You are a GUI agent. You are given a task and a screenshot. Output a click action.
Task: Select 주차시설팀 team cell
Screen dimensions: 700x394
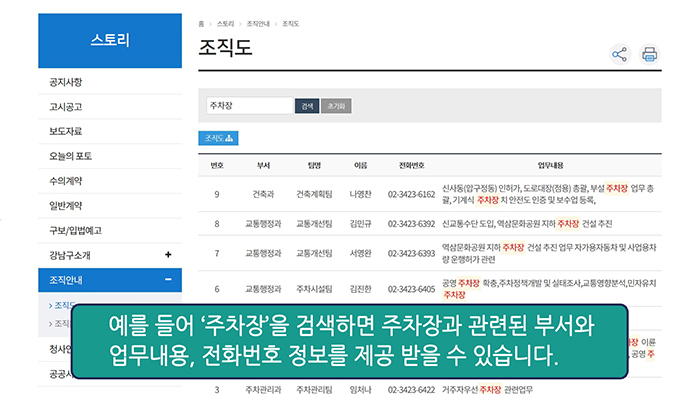click(314, 289)
